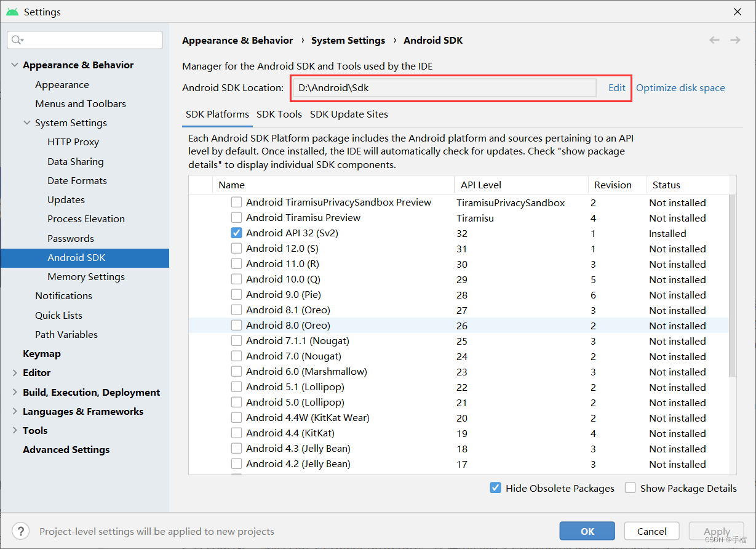Select Quick Lists settings
The height and width of the screenshot is (549, 756).
coord(58,316)
